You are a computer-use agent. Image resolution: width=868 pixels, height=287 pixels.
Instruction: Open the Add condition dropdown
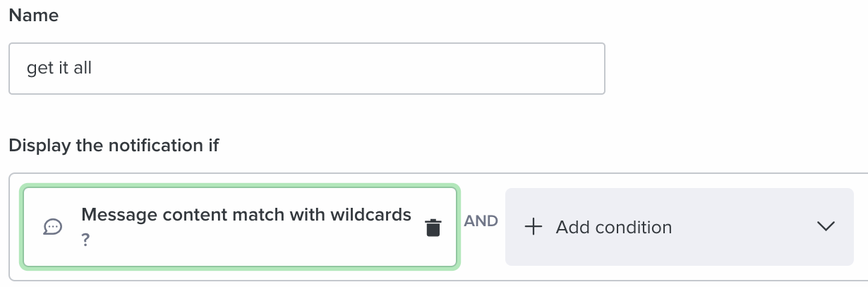[x=679, y=227]
